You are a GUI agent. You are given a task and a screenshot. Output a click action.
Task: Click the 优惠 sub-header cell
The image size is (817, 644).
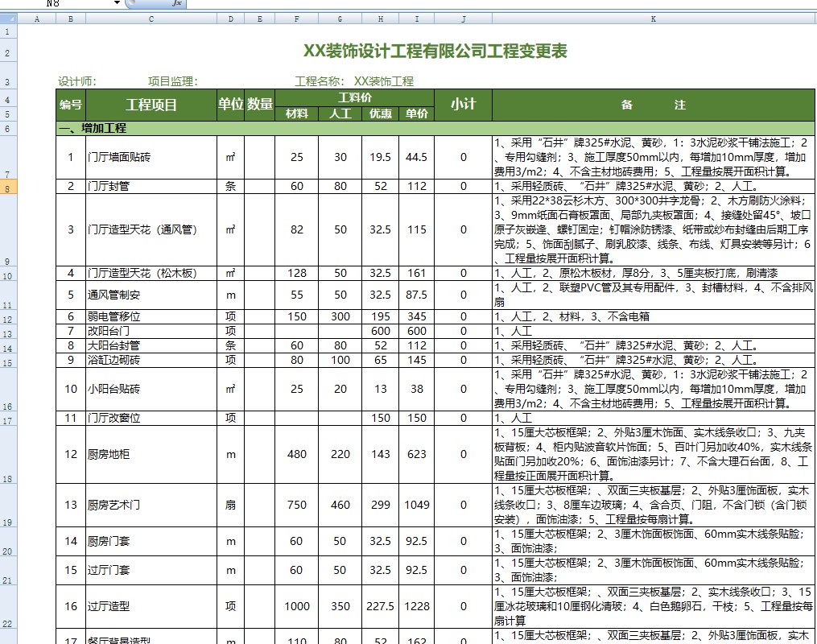pyautogui.click(x=381, y=114)
